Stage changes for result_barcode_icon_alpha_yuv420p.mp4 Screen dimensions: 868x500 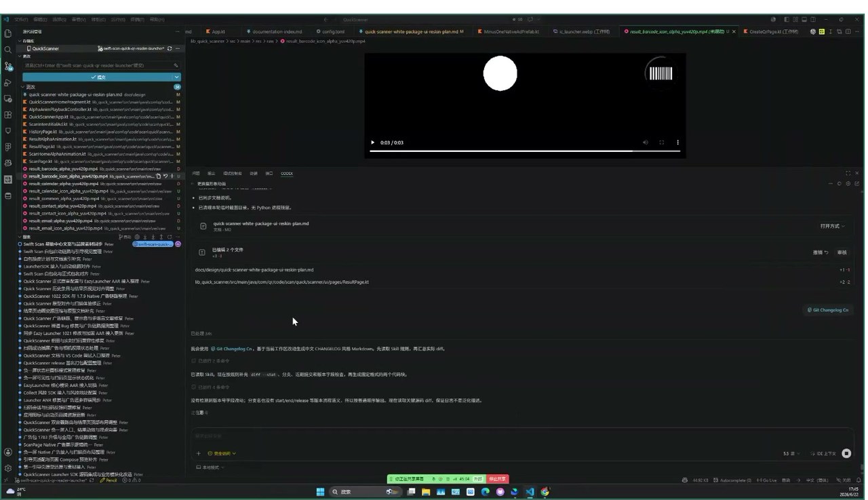coord(171,176)
